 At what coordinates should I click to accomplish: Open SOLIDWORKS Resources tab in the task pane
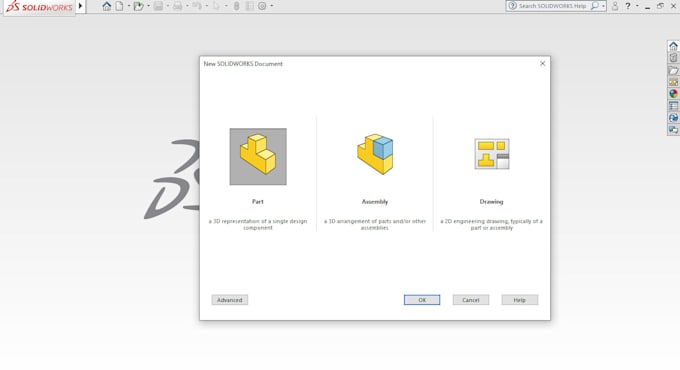(673, 46)
